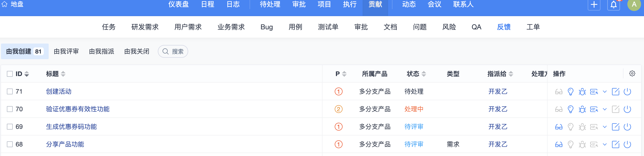Expand more actions chevron in row 69
Viewport: 644px width, 156px height.
click(605, 127)
